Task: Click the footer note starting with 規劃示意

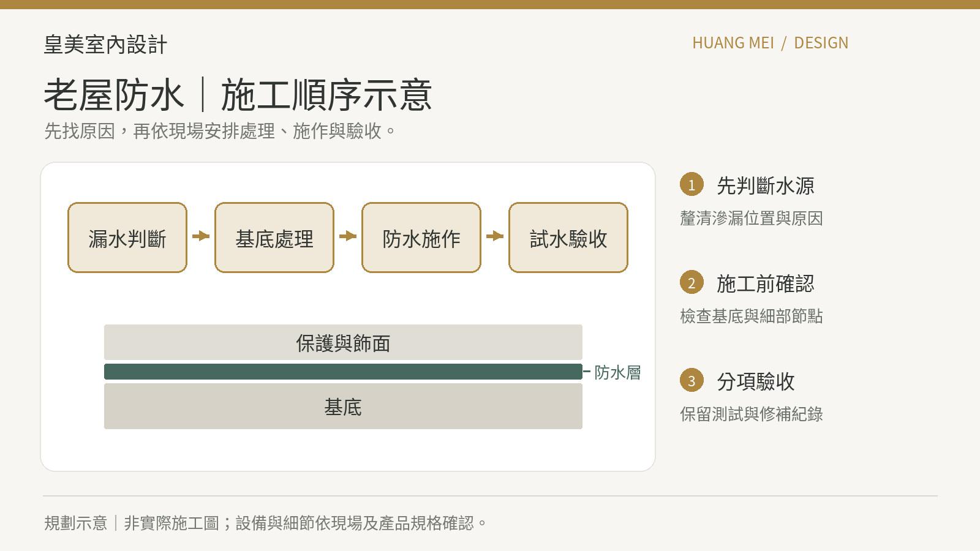Action: [x=266, y=523]
